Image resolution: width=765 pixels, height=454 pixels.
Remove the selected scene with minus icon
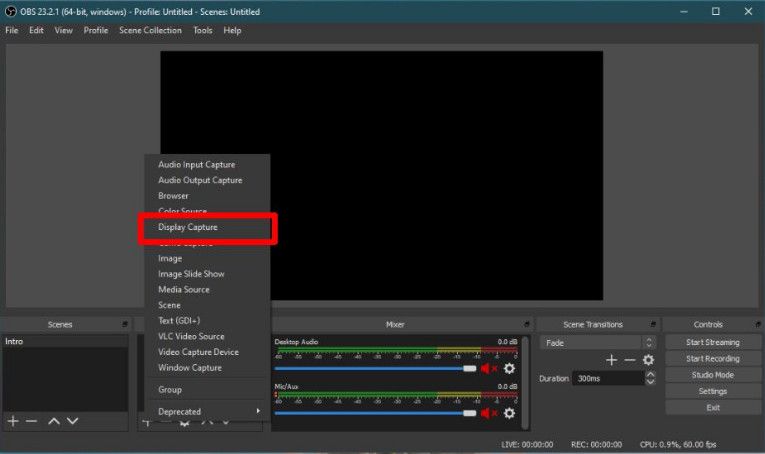[32, 422]
